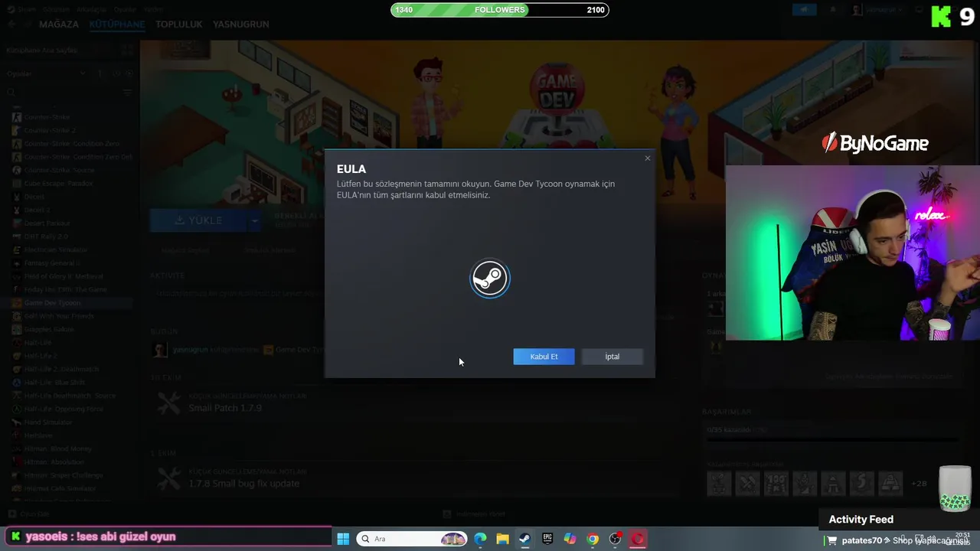This screenshot has width=980, height=551.
Task: Select Electrician Simulator in library list
Action: point(56,249)
